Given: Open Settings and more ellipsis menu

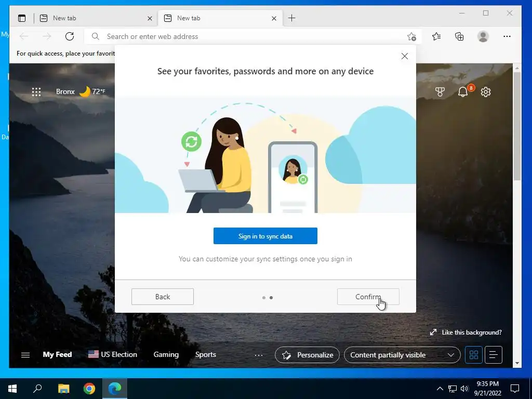Looking at the screenshot, I should 507,36.
